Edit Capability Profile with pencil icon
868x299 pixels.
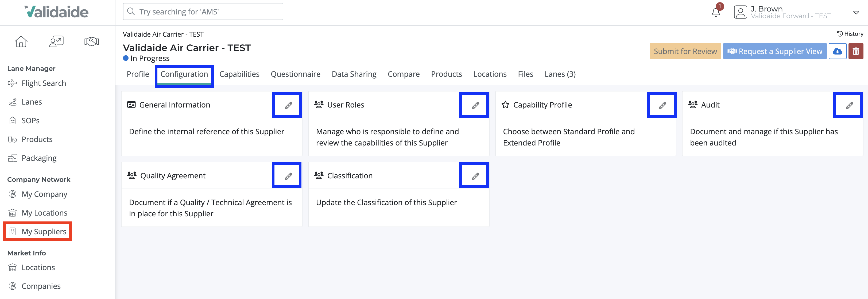pyautogui.click(x=662, y=106)
